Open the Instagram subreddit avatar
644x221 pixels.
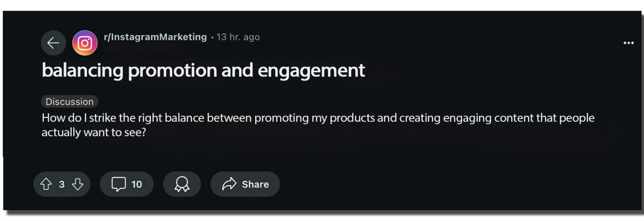coord(85,43)
